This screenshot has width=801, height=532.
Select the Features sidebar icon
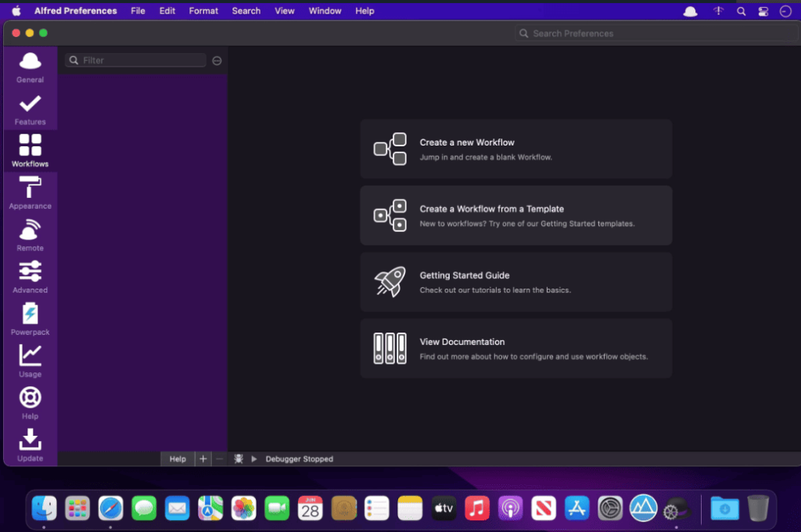pos(30,110)
